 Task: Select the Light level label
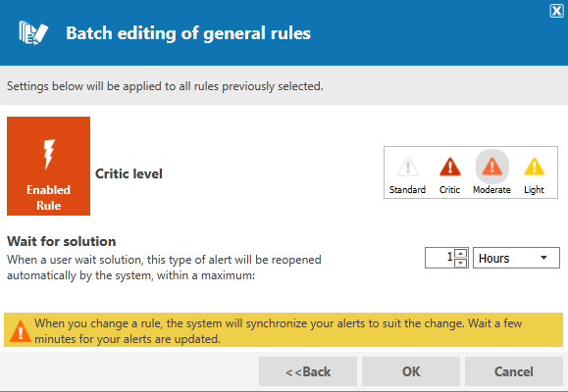coord(534,190)
